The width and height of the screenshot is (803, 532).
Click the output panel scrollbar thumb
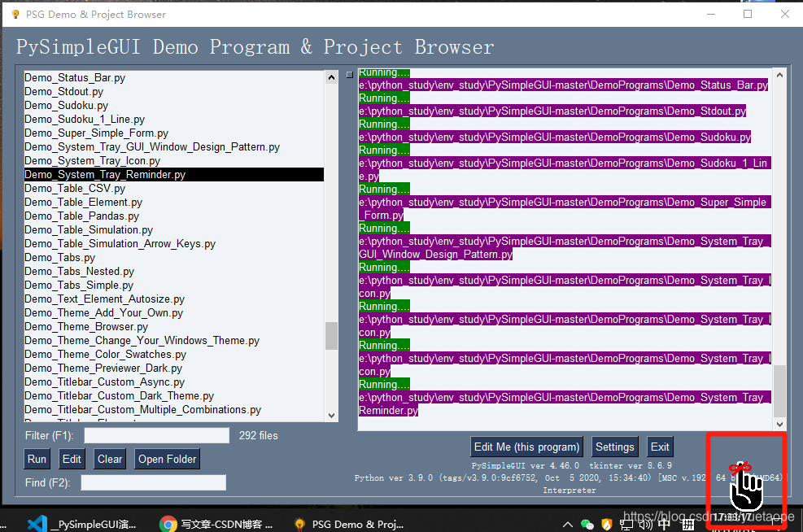pyautogui.click(x=779, y=390)
